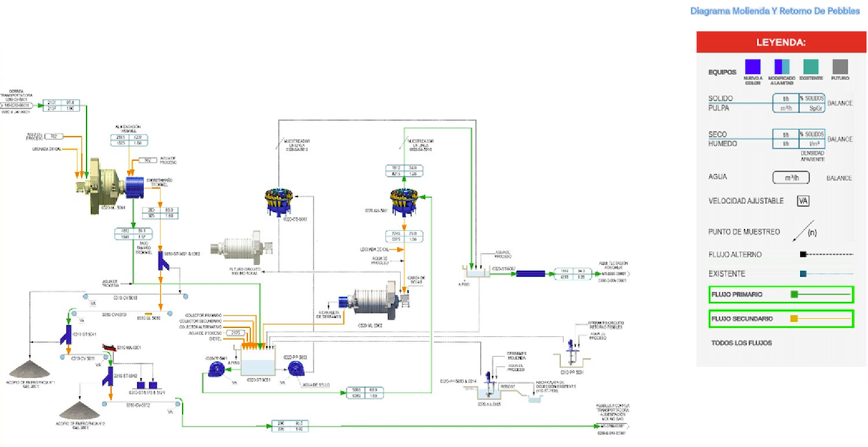Image resolution: width=868 pixels, height=447 pixels.
Task: Click the balance table on pump discharge line
Action: [365, 393]
